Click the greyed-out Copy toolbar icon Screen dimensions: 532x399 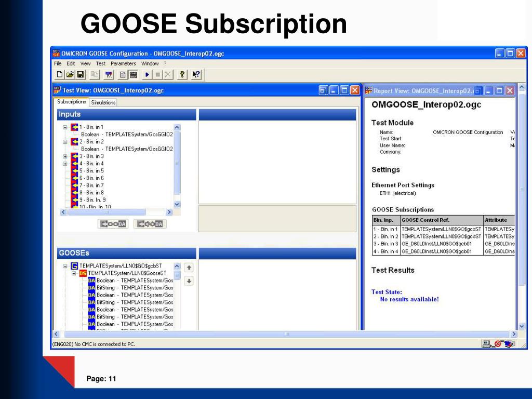pyautogui.click(x=95, y=75)
